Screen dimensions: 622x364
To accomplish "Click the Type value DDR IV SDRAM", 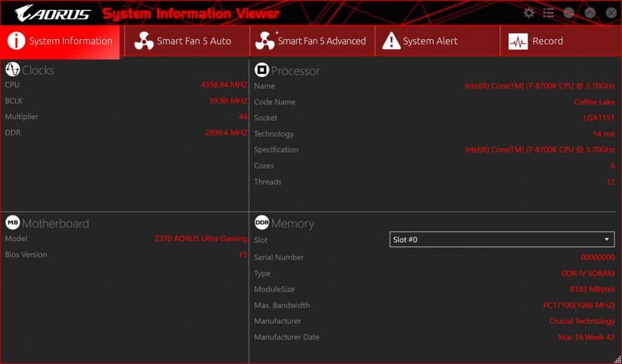I will tap(588, 273).
